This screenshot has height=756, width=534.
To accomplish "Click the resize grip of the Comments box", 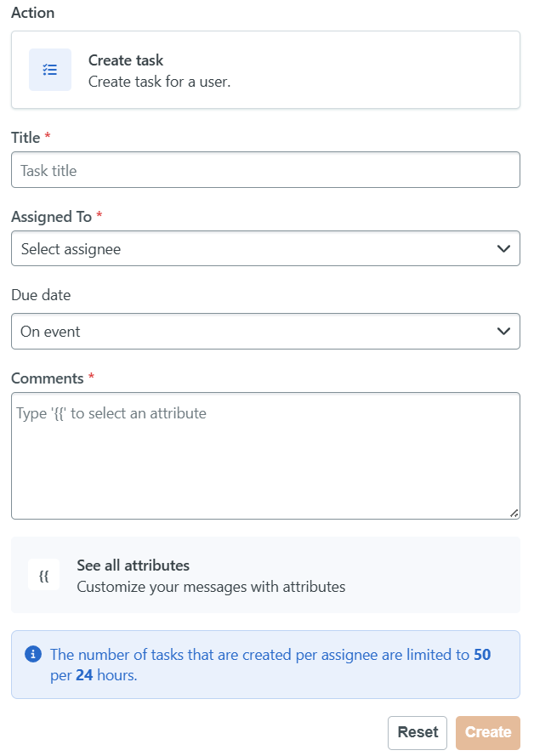I will [514, 512].
